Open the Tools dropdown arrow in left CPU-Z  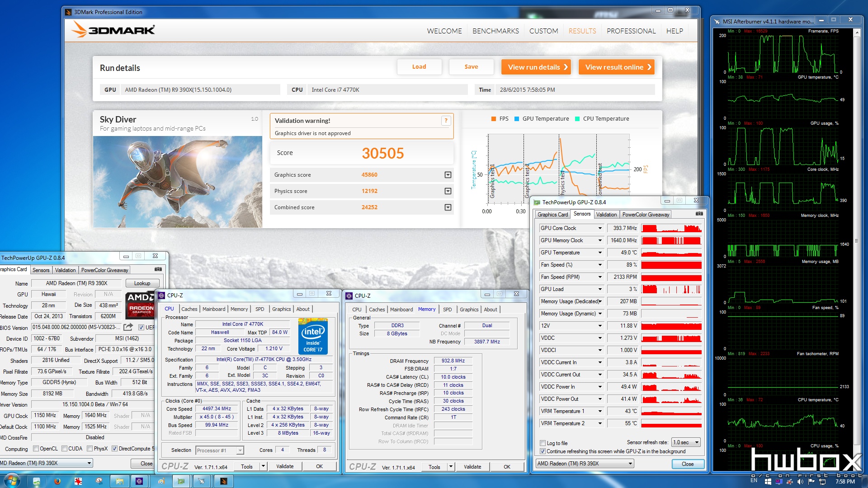point(263,466)
